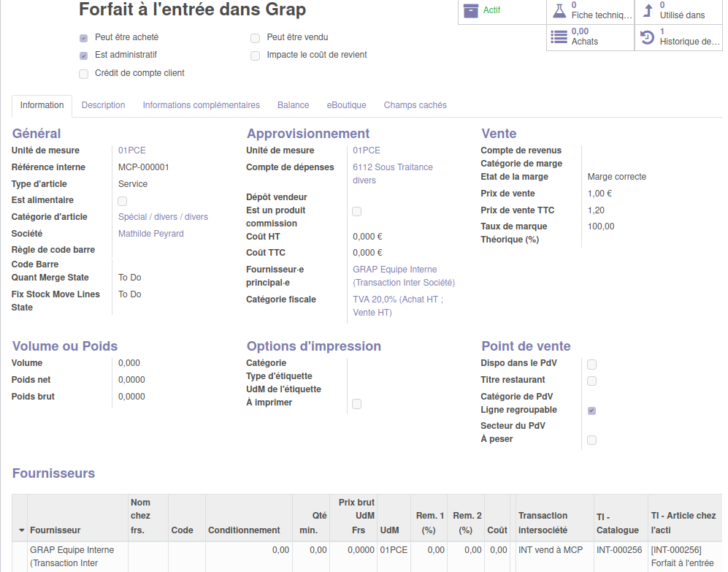Switch to the Description tab
The height and width of the screenshot is (572, 728).
(103, 105)
